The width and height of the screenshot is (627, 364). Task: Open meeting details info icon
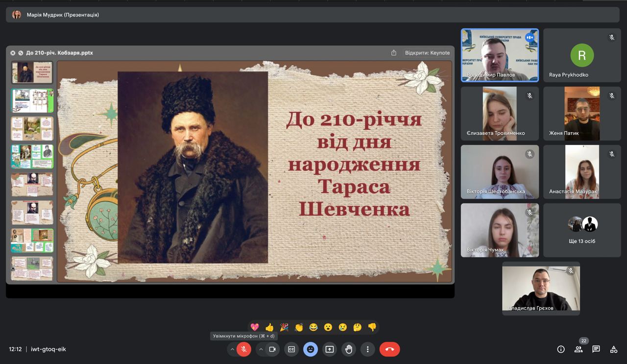(561, 349)
